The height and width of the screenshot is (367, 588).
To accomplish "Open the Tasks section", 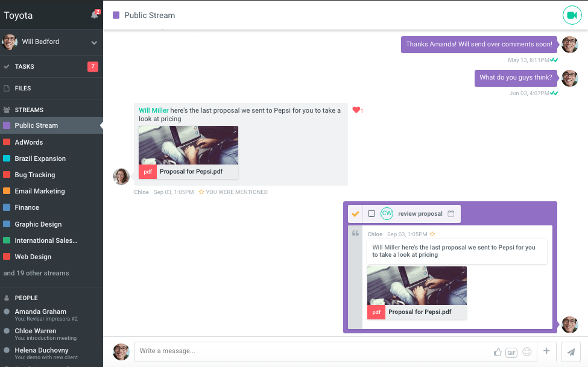I will [25, 66].
